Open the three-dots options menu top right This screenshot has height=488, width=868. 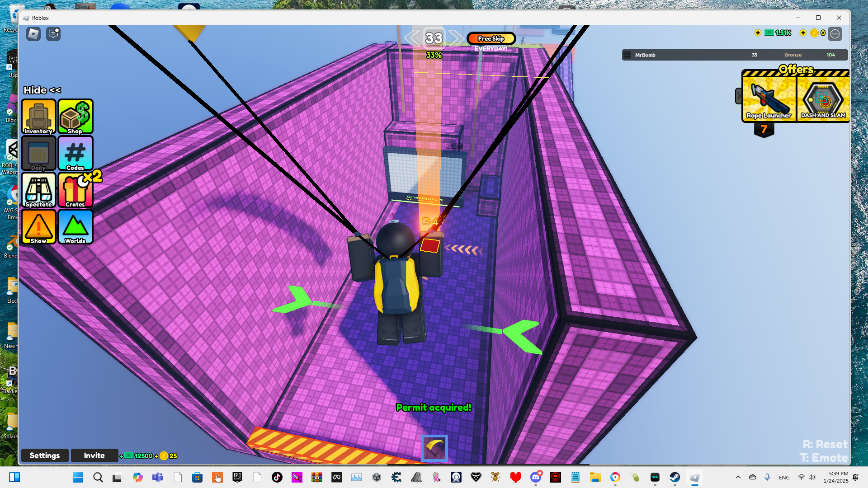[835, 33]
